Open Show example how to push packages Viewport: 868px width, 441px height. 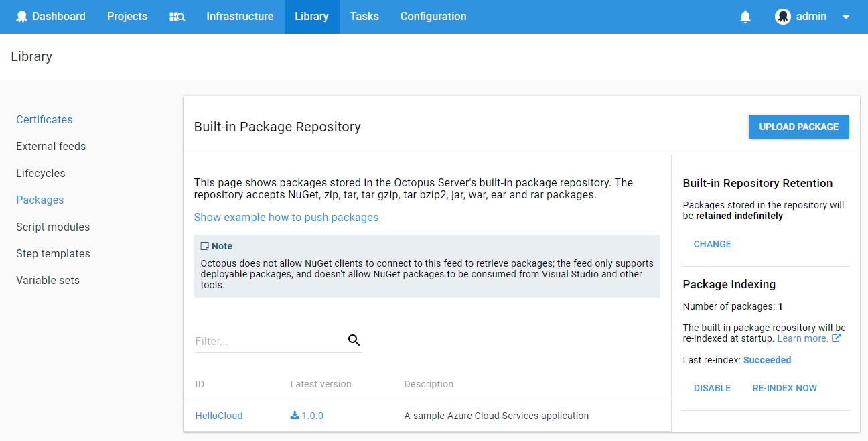tap(286, 217)
